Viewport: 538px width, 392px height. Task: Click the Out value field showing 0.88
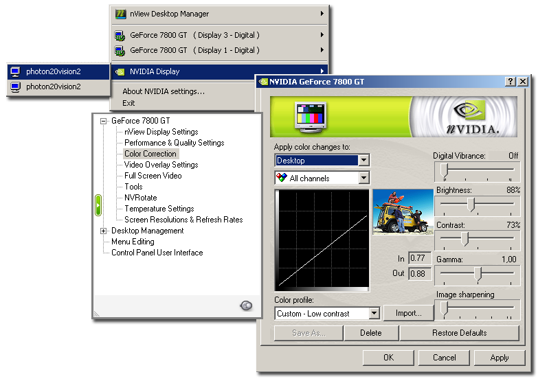point(420,274)
